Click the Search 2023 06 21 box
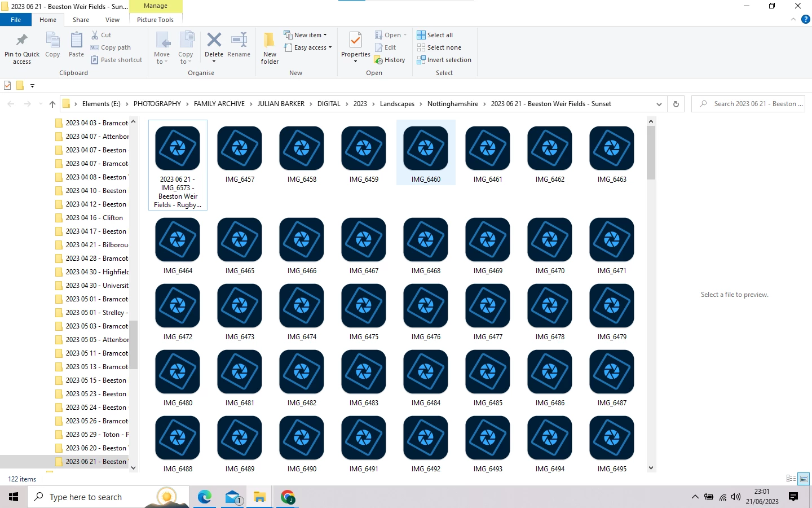Screen dimensions: 812x508 748,104
